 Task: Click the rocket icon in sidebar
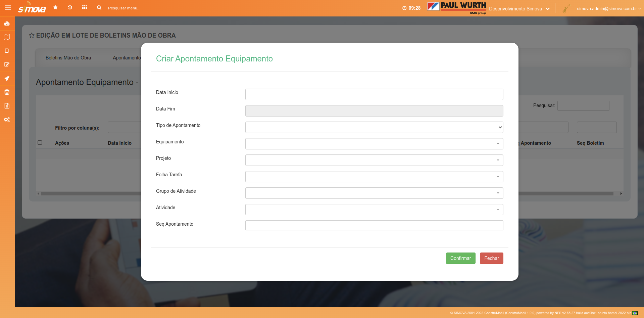[7, 78]
